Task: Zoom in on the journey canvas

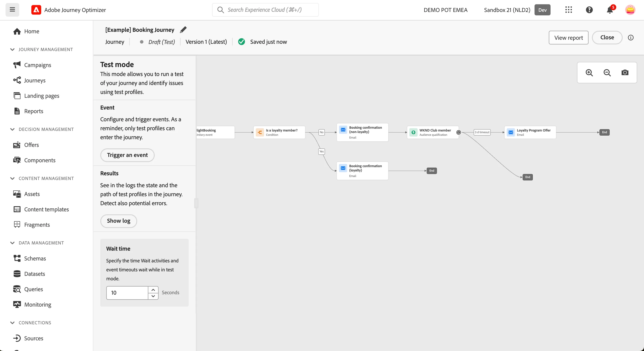Action: 589,73
